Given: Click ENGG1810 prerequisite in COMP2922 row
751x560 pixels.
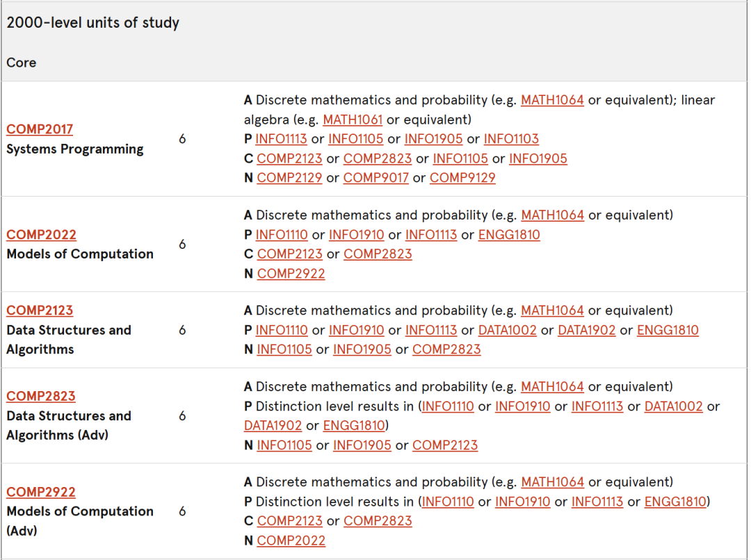Looking at the screenshot, I should [675, 502].
